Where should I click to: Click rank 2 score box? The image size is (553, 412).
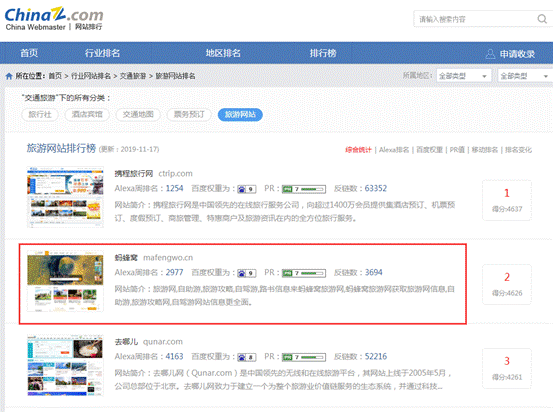click(x=507, y=284)
